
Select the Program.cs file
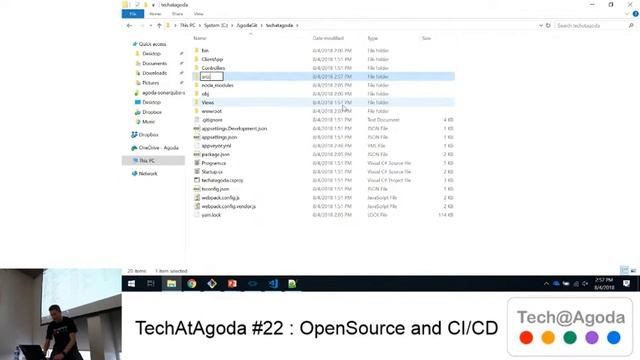tap(213, 163)
